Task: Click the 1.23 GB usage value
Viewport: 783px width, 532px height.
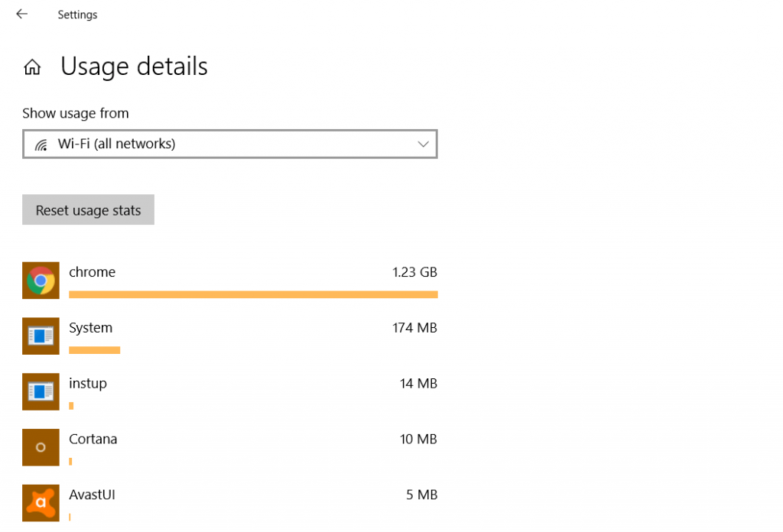Action: [x=414, y=272]
